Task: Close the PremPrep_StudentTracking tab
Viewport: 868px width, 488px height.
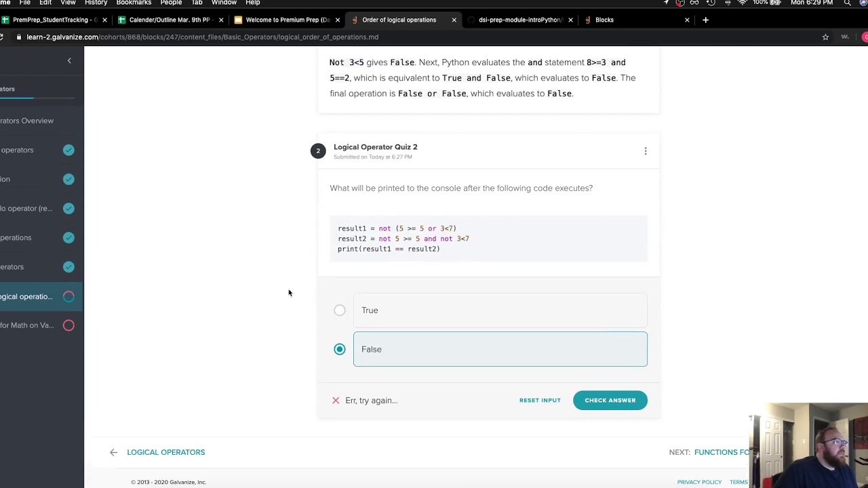Action: [x=104, y=20]
